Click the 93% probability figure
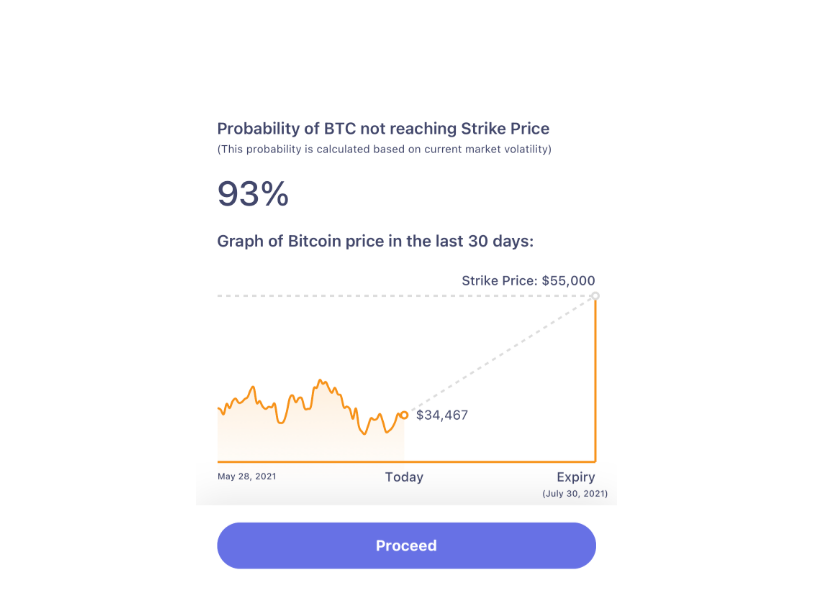Image resolution: width=828 pixels, height=614 pixels. pos(253,194)
